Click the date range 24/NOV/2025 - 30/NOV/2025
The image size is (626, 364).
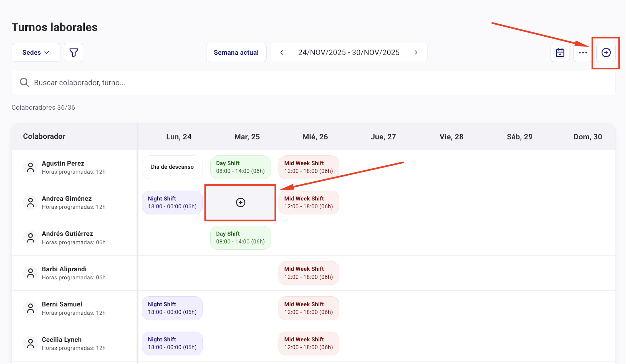(x=349, y=52)
